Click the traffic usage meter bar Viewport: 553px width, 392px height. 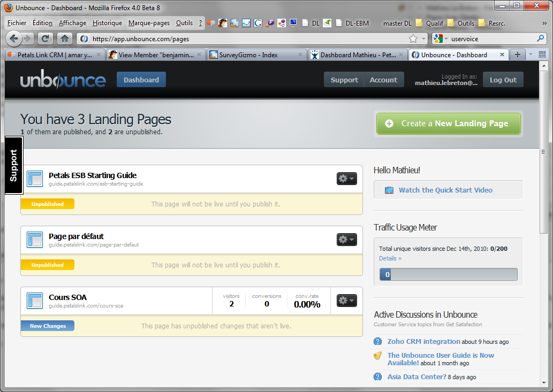(x=448, y=274)
